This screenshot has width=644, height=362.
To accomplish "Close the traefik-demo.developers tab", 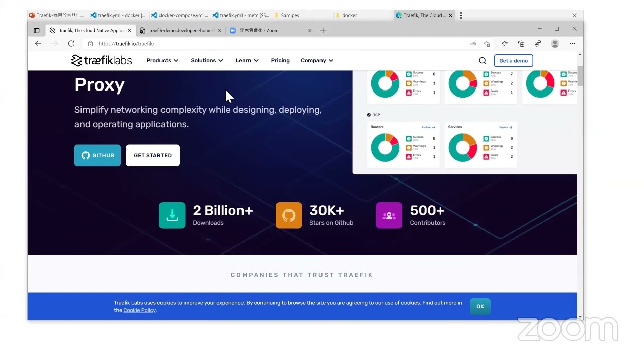I will pos(219,30).
